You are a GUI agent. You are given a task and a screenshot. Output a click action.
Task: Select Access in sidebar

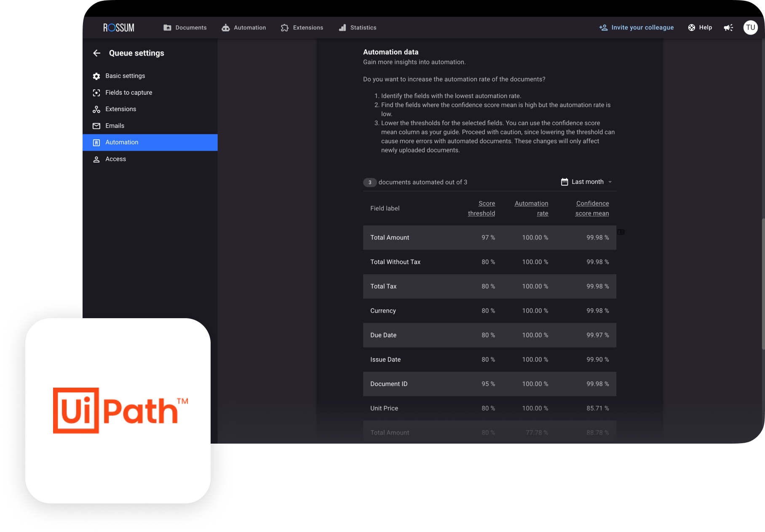[150, 159]
